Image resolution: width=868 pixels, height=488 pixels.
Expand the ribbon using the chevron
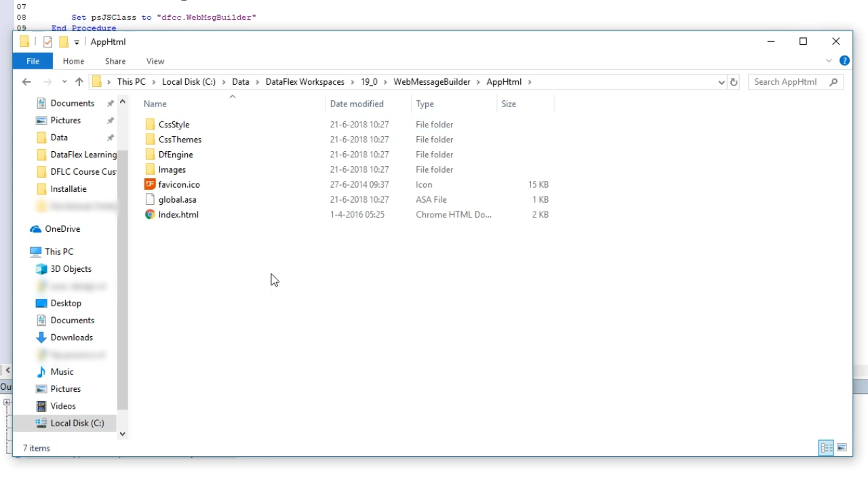click(829, 61)
